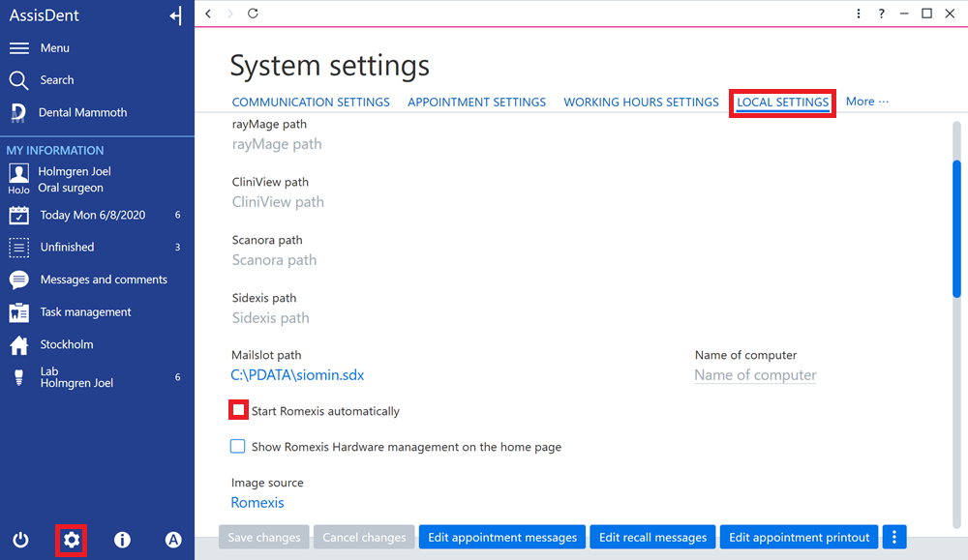Click Cancel changes button

[364, 537]
